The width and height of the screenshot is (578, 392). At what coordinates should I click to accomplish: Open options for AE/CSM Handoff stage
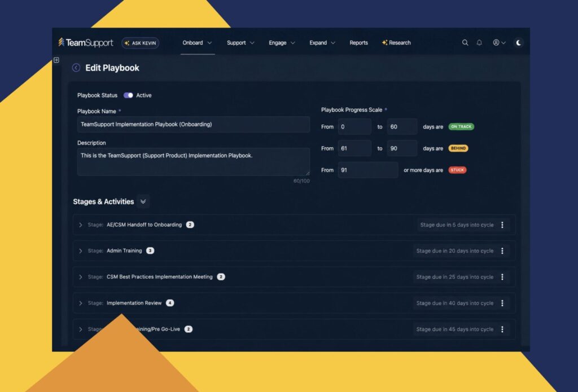point(502,224)
